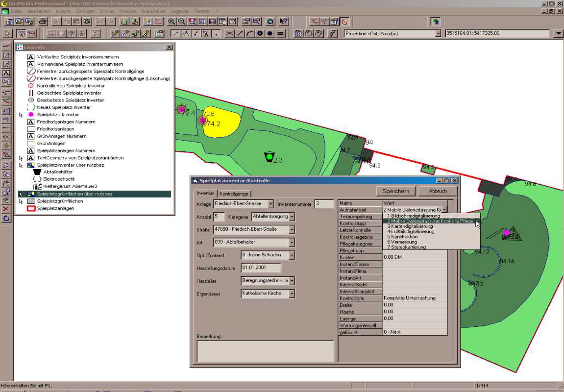Viewport: 564px width, 392px height.
Task: Open the Projektion coordinate format dropdown
Action: [x=438, y=33]
